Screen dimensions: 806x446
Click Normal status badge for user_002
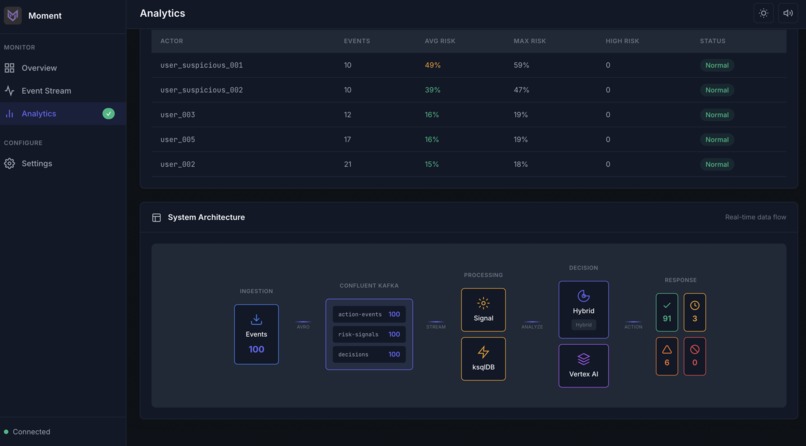(717, 164)
